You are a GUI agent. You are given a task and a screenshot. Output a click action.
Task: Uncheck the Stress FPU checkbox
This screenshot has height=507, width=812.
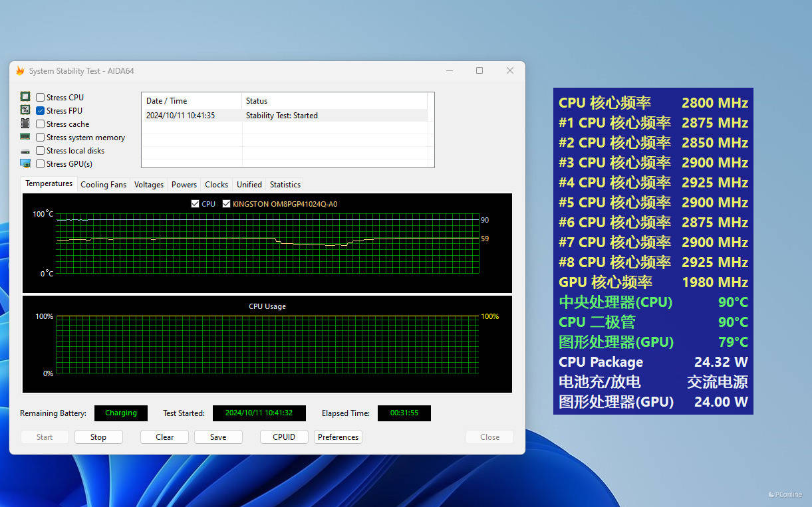click(x=41, y=111)
